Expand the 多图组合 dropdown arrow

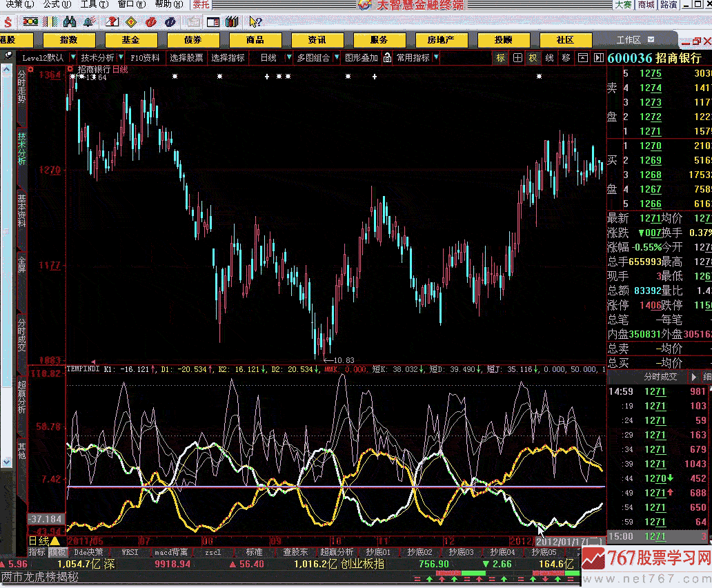pyautogui.click(x=337, y=57)
